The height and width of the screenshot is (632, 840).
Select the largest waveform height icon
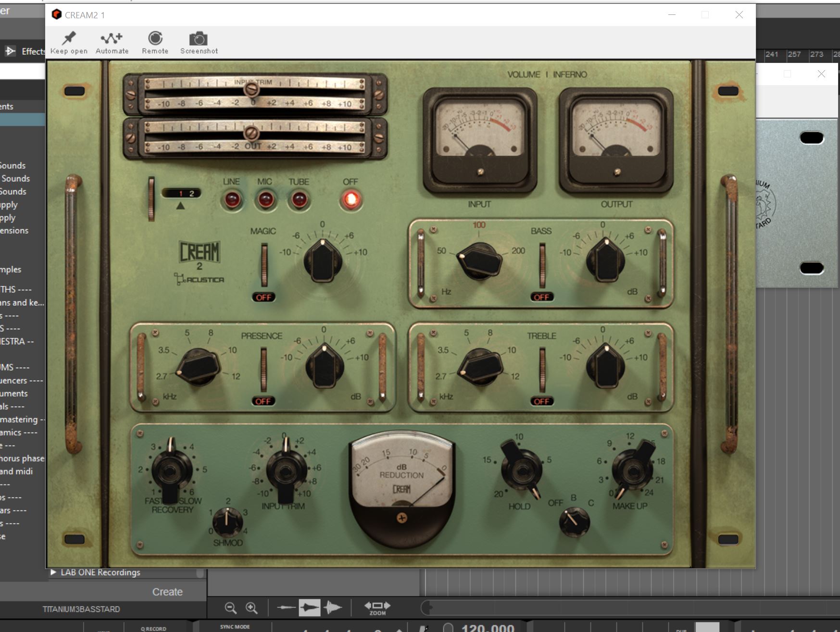(x=333, y=608)
